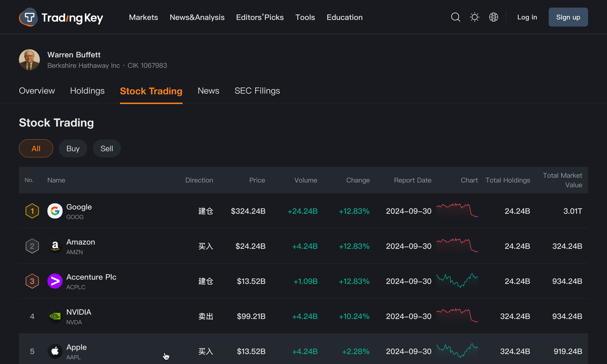Click Accenture volume +1.09B

pos(305,281)
